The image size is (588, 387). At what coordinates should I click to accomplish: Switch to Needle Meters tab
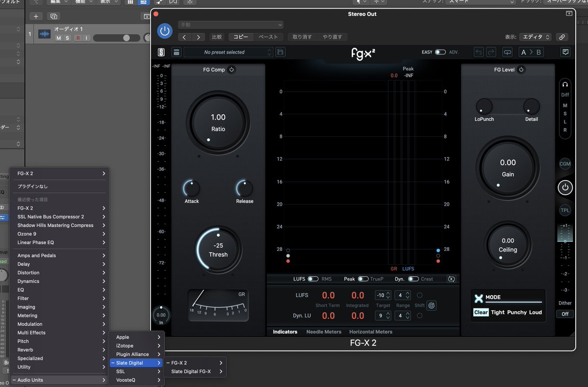324,332
